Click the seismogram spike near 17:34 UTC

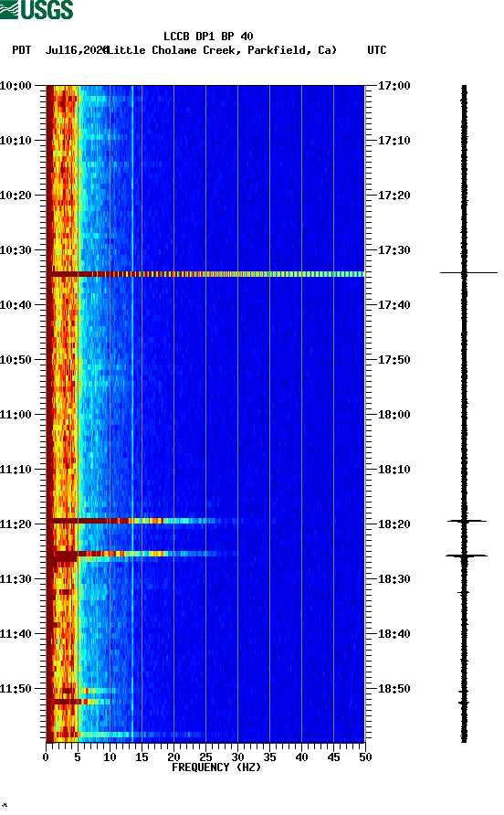[468, 272]
